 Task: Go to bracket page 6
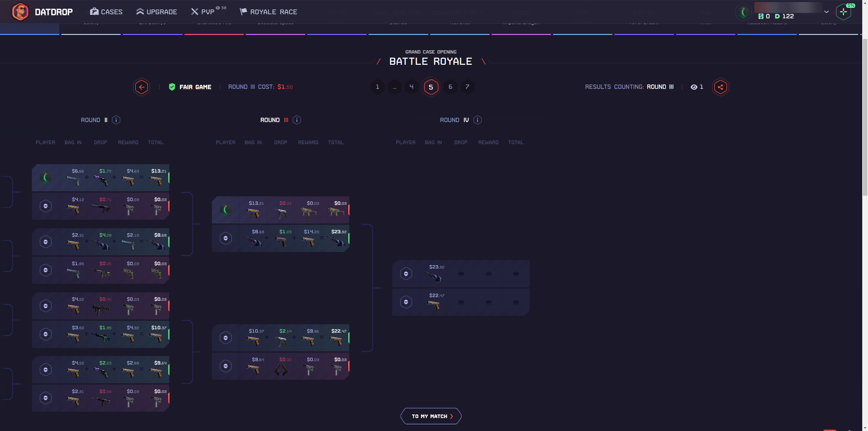point(450,87)
